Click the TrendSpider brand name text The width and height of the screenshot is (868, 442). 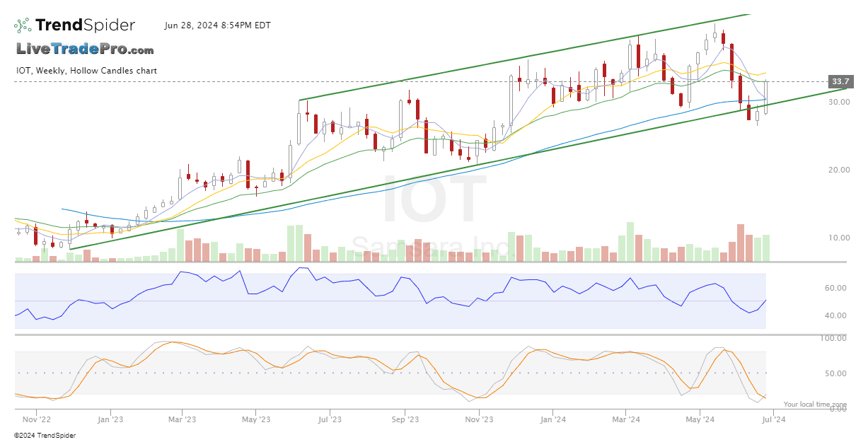(85, 25)
